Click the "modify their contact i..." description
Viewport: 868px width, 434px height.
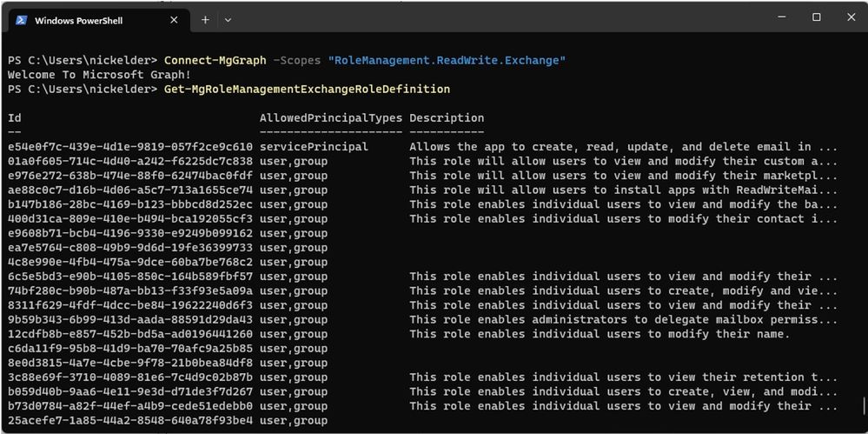(x=623, y=219)
